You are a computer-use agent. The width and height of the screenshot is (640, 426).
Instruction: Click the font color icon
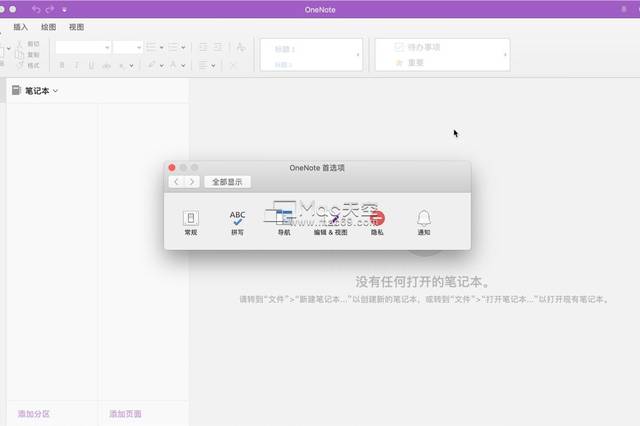pos(173,65)
